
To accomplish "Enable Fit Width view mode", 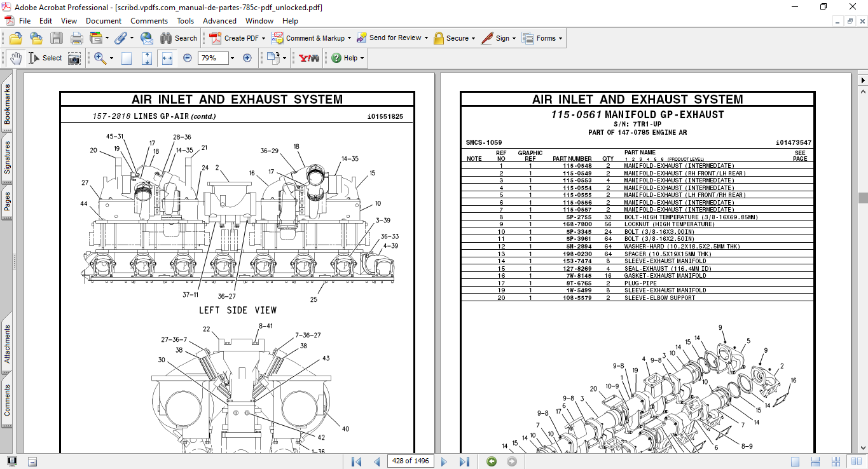I will pos(167,58).
